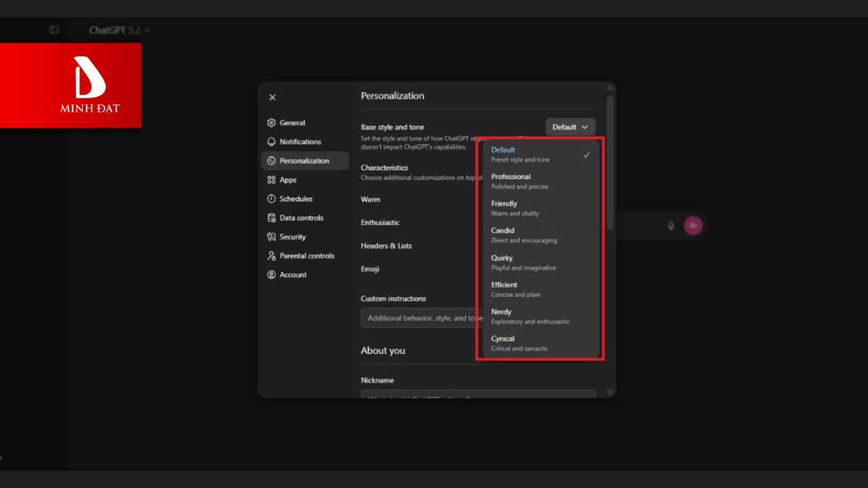Click the settings dialog scrollbar
This screenshot has height=488, width=868.
[610, 163]
